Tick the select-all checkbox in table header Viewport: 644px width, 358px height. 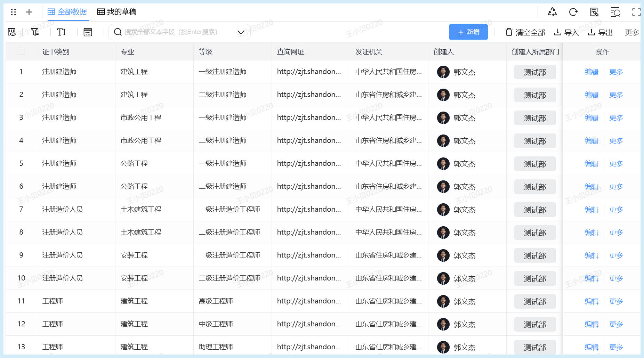pyautogui.click(x=21, y=51)
